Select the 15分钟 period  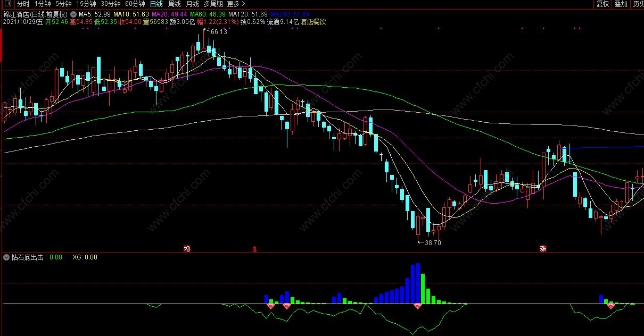(86, 4)
